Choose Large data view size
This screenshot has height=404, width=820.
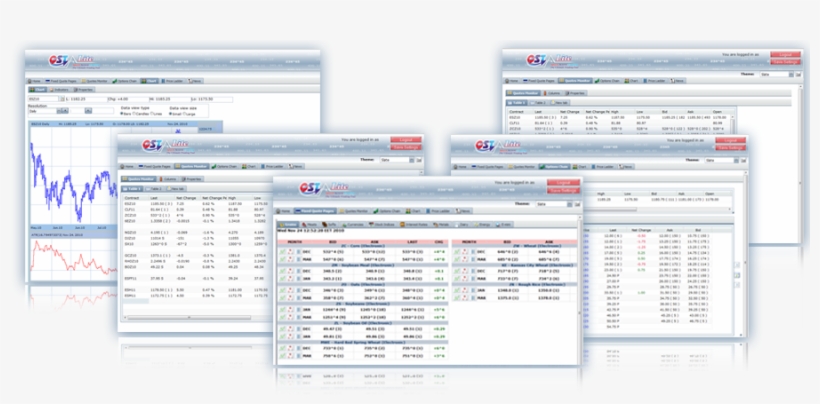[x=184, y=114]
